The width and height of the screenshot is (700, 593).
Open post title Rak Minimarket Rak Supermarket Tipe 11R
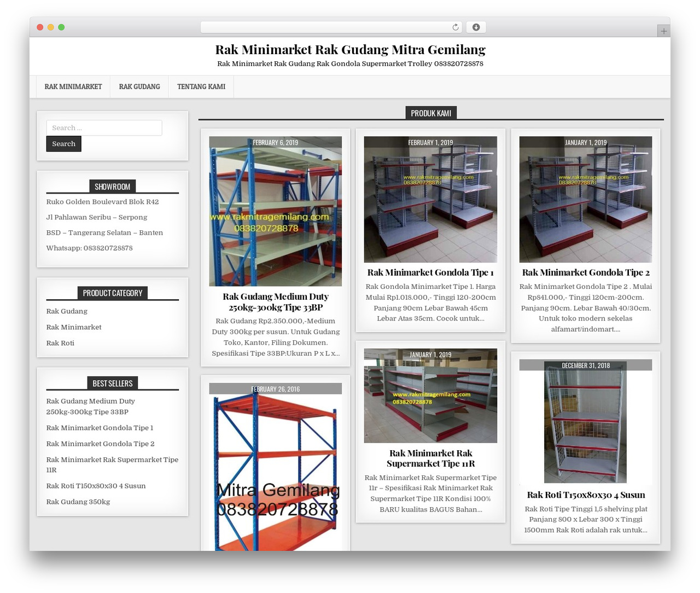430,458
